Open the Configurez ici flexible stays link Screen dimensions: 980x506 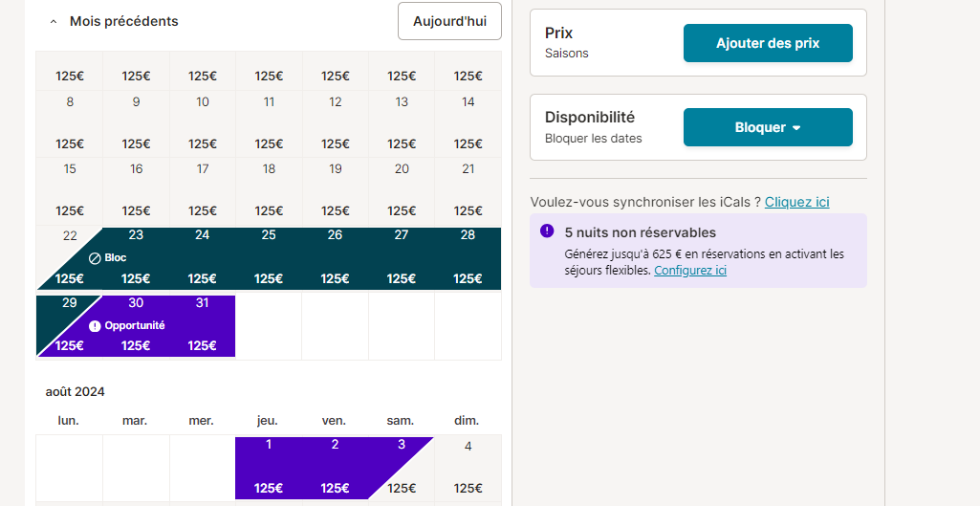[690, 270]
